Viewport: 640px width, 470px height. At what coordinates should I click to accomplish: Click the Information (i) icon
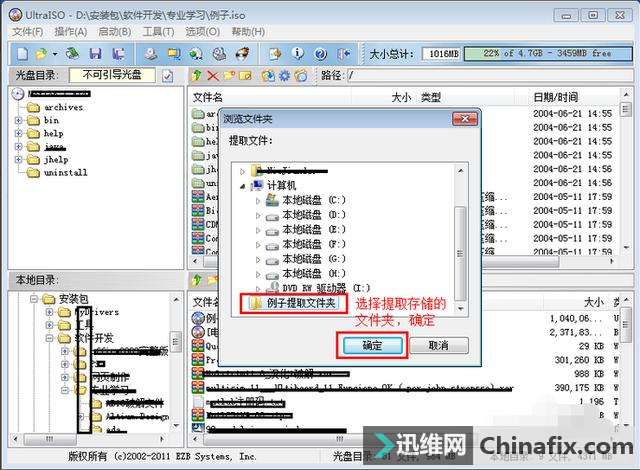point(298,53)
